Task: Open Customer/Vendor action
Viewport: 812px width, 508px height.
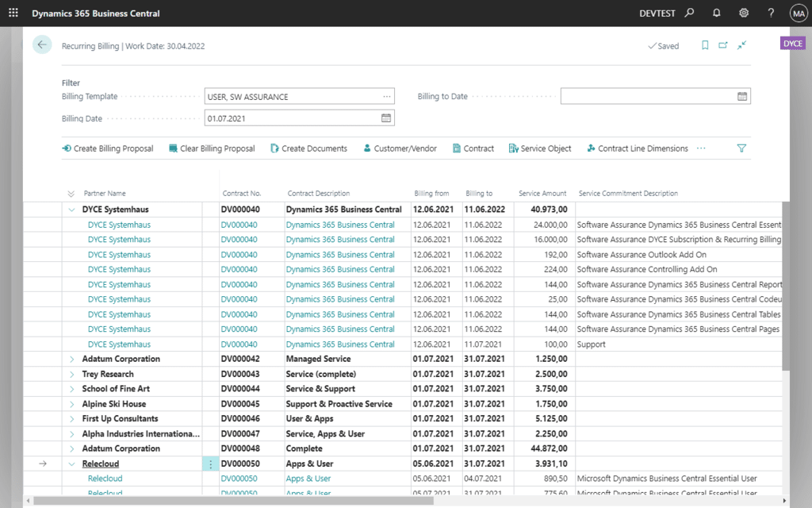Action: coord(400,148)
